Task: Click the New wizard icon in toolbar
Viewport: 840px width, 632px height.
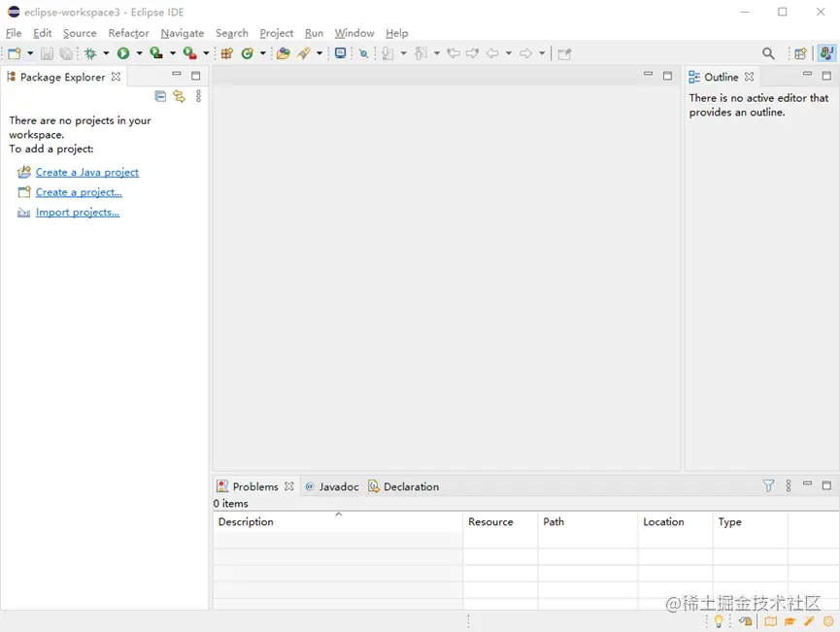Action: click(x=15, y=53)
